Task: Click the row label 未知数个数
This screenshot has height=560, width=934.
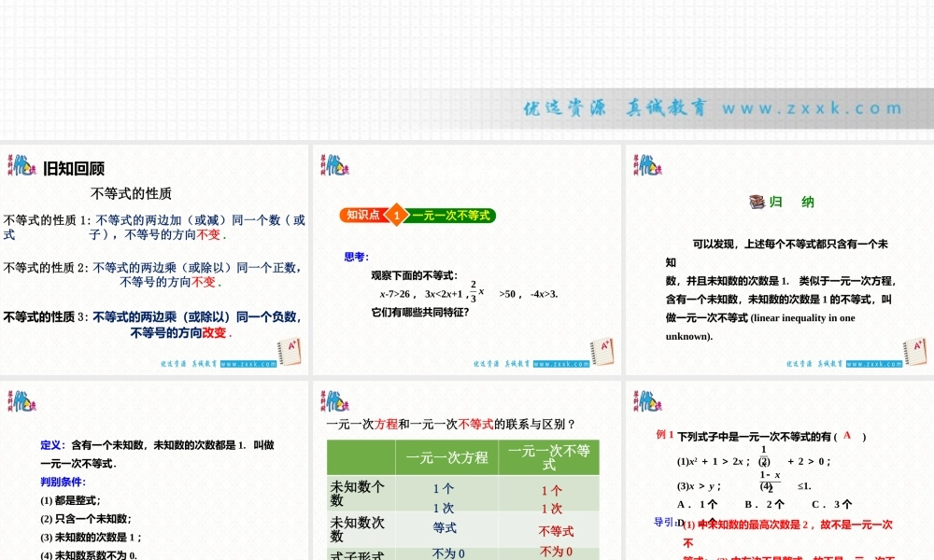Action: point(357,494)
